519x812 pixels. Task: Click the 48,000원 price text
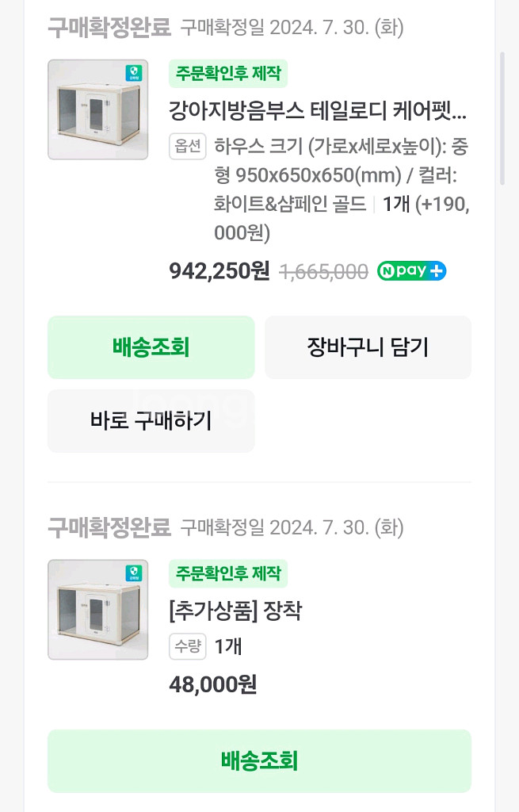[213, 684]
